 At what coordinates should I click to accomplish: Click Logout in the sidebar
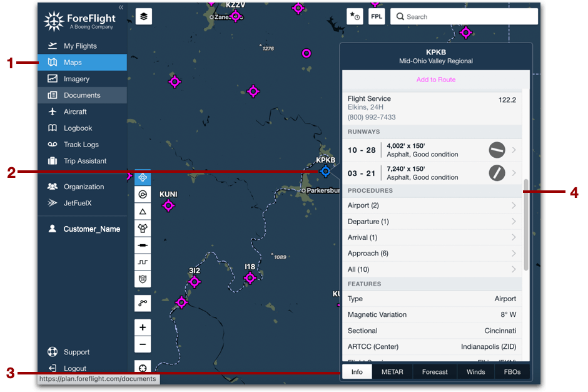[x=82, y=368]
